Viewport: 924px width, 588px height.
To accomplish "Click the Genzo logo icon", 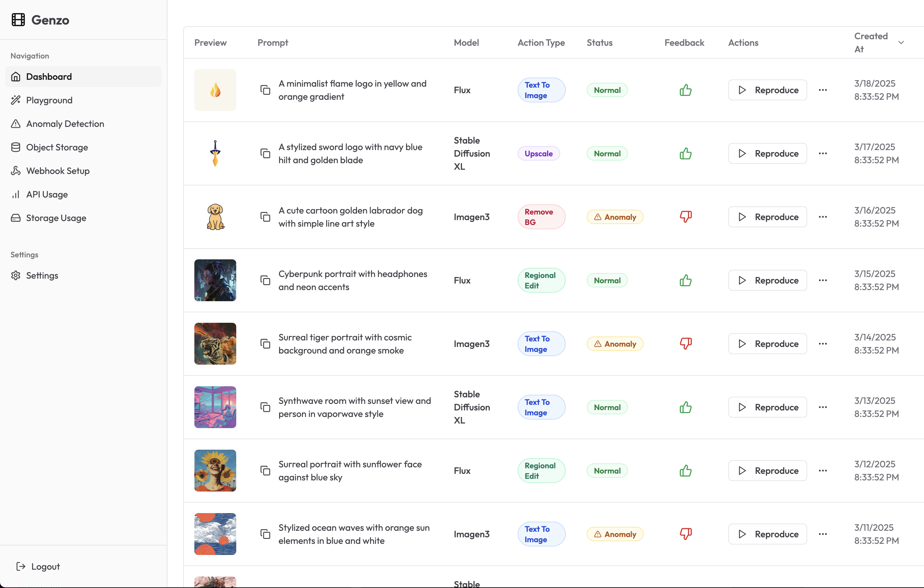I will (x=18, y=20).
